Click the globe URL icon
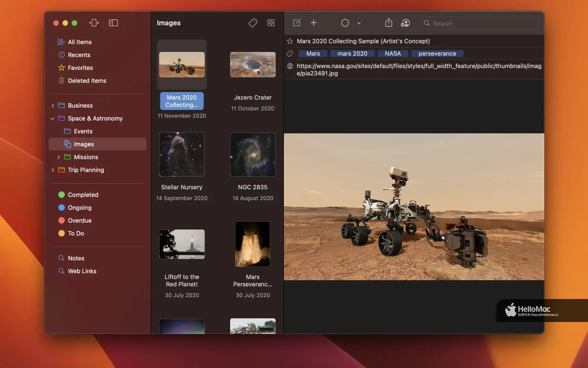The height and width of the screenshot is (368, 588). (x=290, y=66)
